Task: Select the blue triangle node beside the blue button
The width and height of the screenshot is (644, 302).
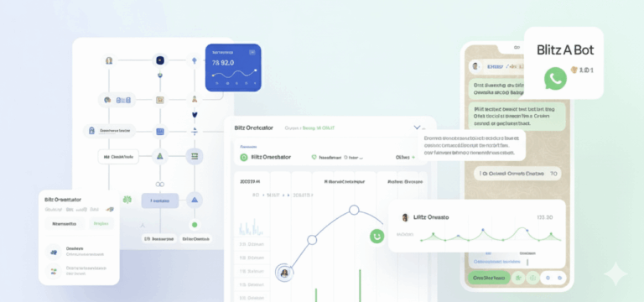Action: pyautogui.click(x=195, y=200)
